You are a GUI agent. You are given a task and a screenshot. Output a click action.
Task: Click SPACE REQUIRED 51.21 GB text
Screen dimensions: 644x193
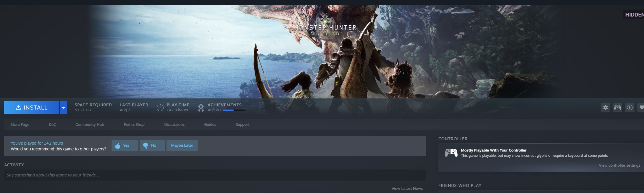93,107
